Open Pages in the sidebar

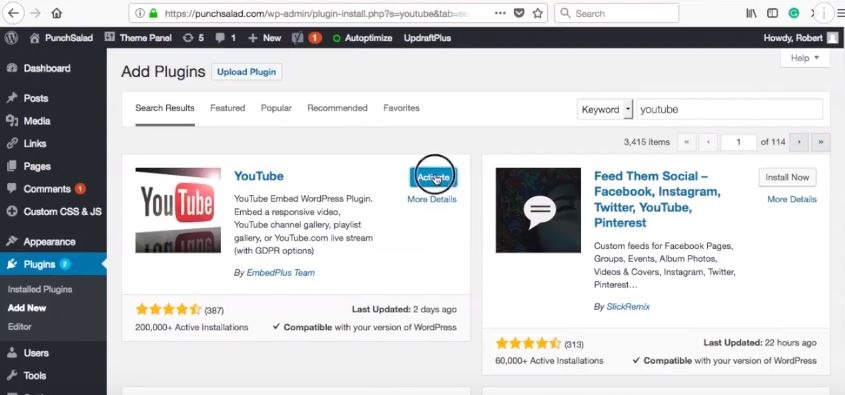tap(53, 167)
